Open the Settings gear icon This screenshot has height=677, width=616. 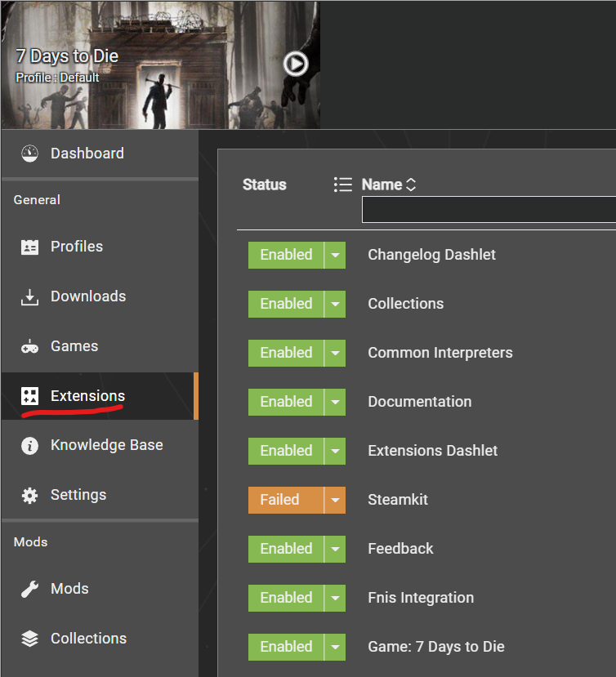pyautogui.click(x=29, y=495)
